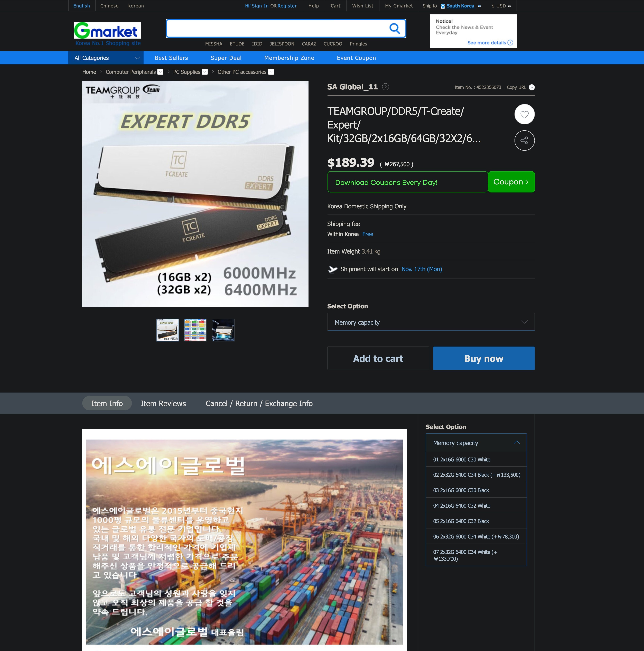Viewport: 644px width, 651px height.
Task: Switch to Item Reviews tab
Action: (x=163, y=403)
